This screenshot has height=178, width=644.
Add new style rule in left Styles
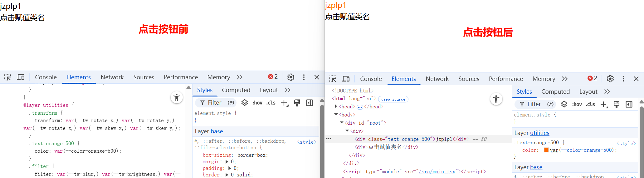coord(285,103)
